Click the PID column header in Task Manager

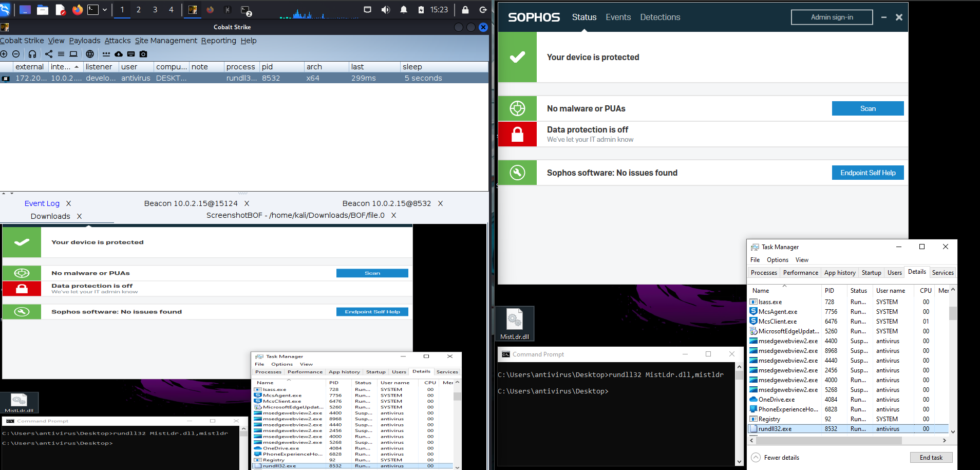834,290
